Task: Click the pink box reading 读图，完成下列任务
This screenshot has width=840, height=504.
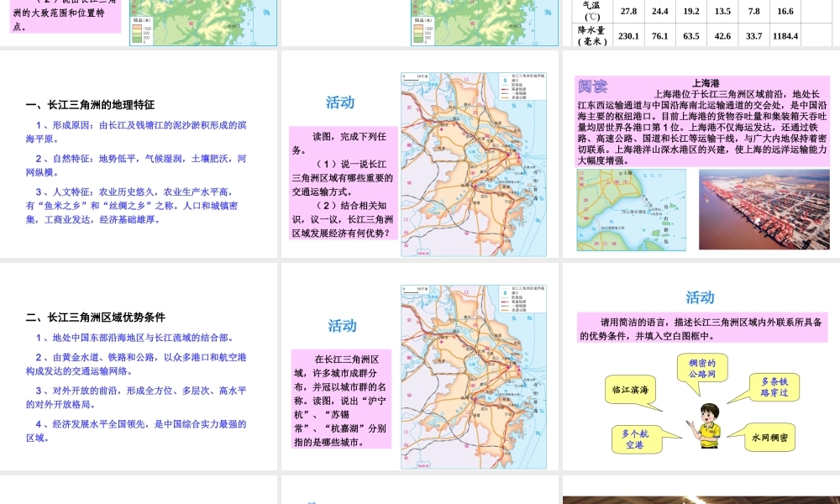Action: pos(343,183)
